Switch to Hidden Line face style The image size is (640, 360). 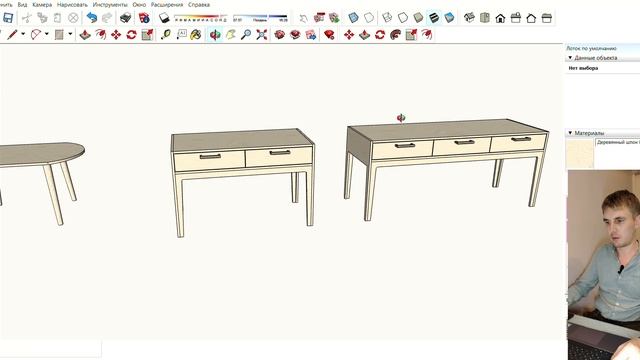[403, 18]
